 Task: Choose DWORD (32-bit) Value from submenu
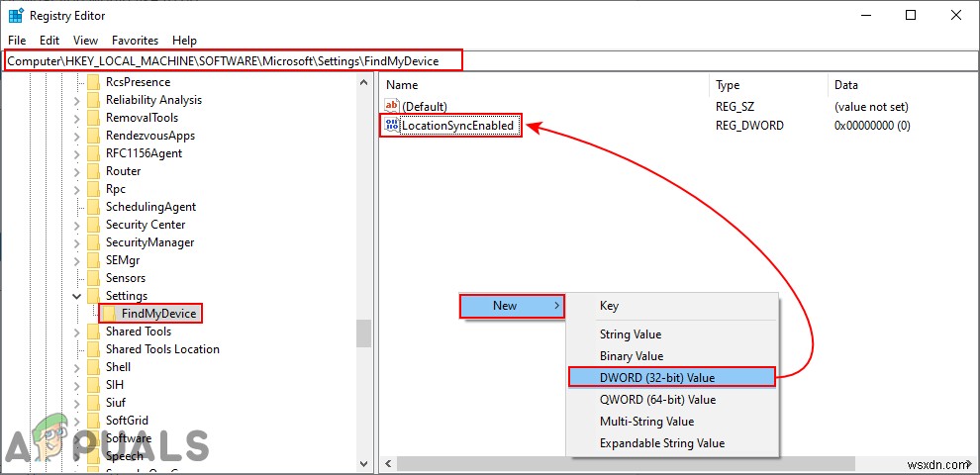tap(671, 377)
